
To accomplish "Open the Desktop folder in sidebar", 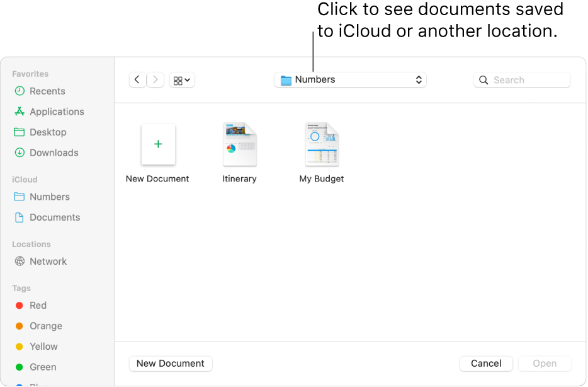I will click(x=48, y=132).
